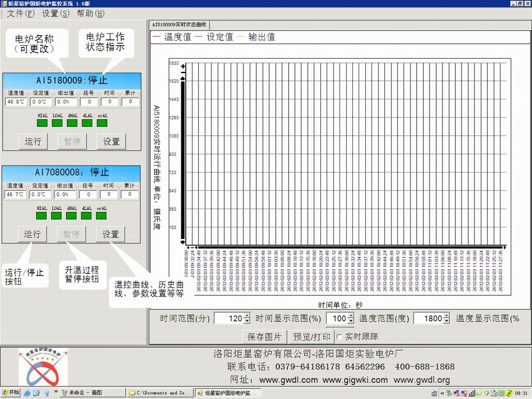Enable the 实时跟踪 checkbox

pyautogui.click(x=339, y=337)
